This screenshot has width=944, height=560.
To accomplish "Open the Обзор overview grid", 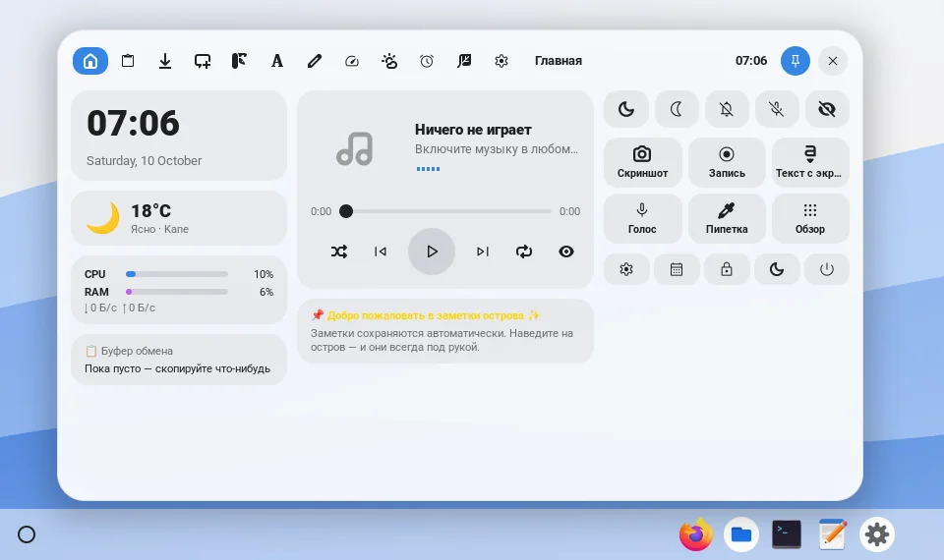I will pos(810,218).
